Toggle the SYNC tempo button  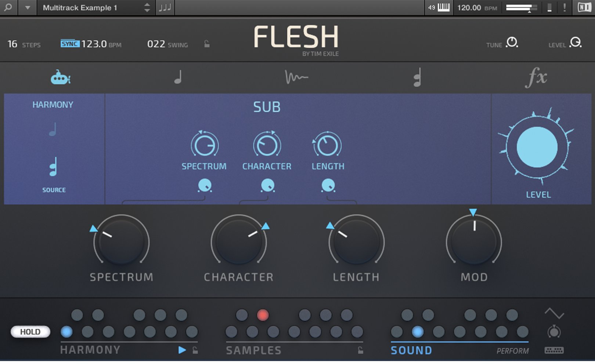[x=70, y=44]
